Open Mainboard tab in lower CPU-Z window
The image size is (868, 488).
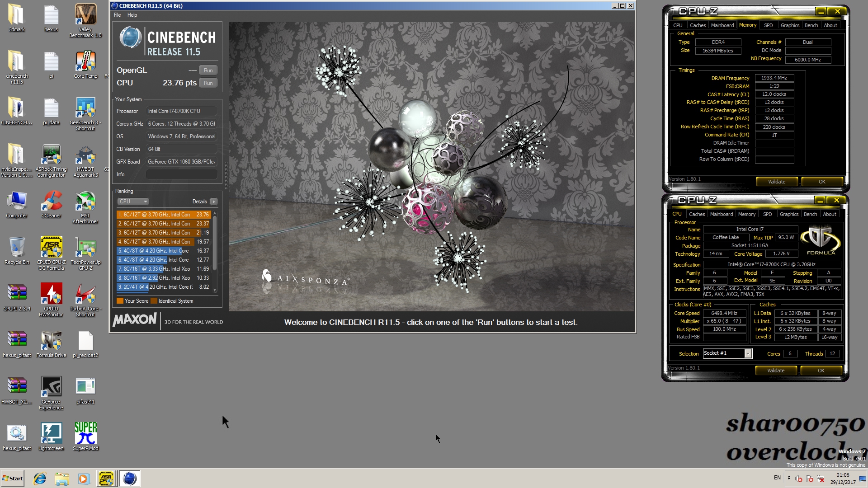(722, 214)
